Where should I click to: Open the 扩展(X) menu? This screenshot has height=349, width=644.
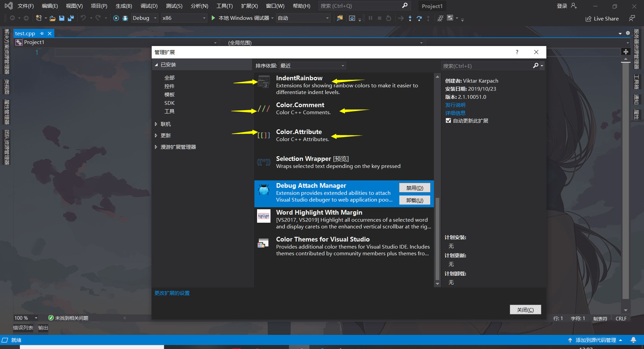click(249, 6)
